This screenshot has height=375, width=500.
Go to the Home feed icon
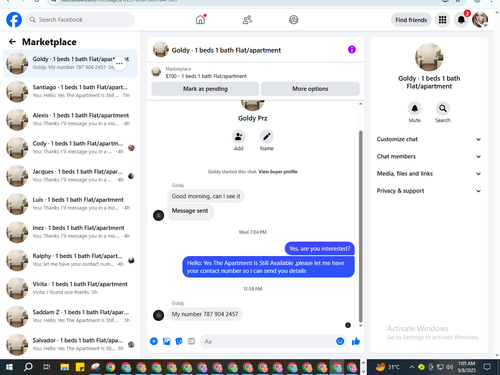(200, 20)
